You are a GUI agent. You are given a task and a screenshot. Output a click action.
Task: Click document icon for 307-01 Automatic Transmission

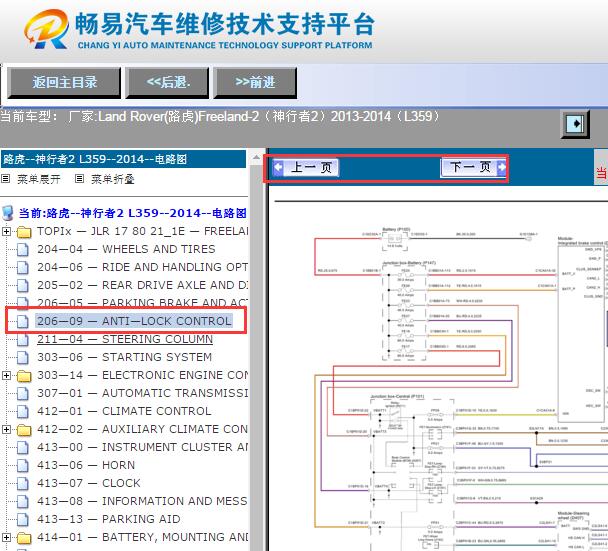23,394
